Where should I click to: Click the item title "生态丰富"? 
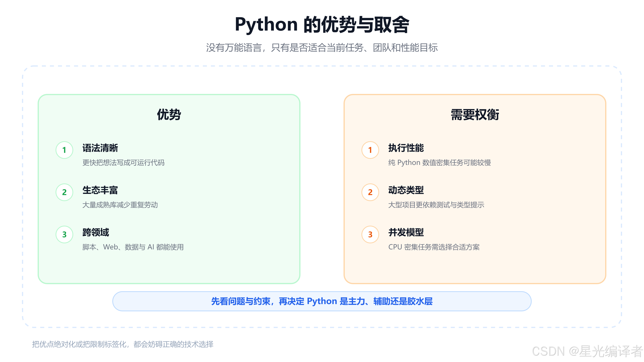coord(100,190)
